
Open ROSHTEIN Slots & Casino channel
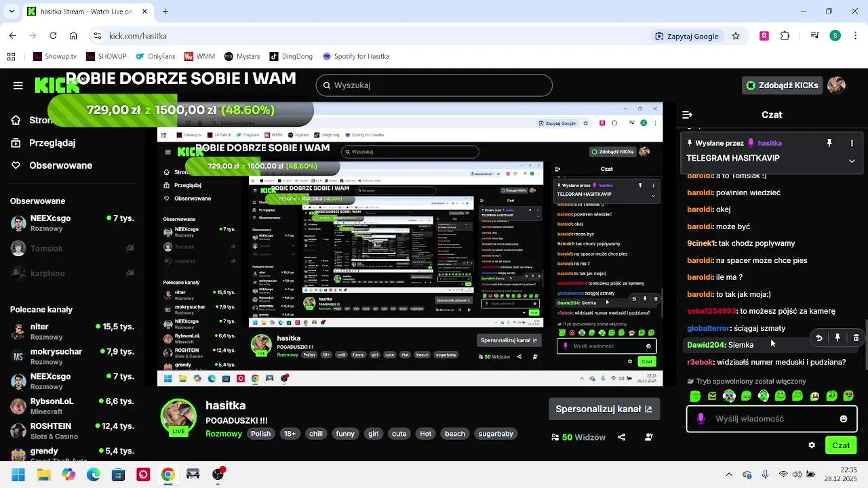point(73,431)
